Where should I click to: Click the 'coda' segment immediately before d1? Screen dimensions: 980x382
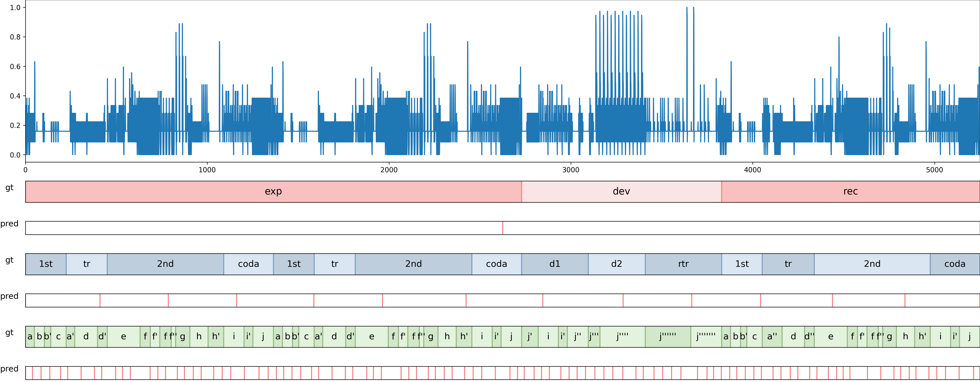pos(496,264)
